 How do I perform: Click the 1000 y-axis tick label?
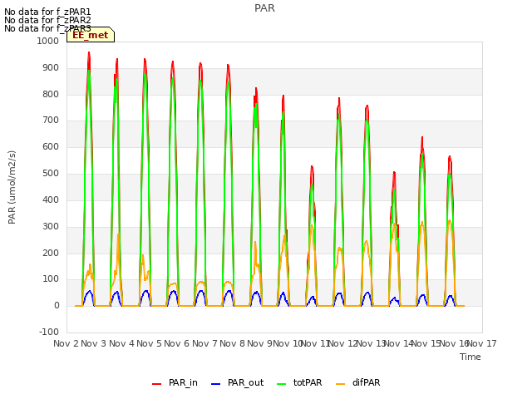(x=48, y=41)
